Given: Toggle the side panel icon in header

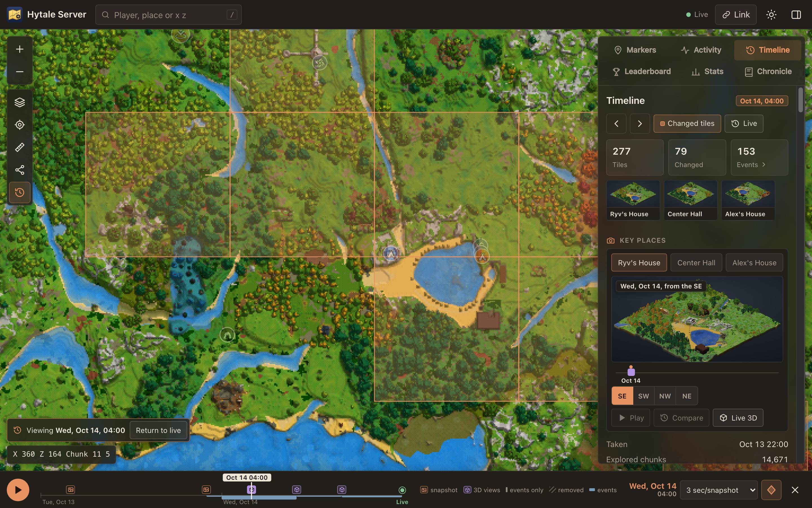Looking at the screenshot, I should click(796, 15).
